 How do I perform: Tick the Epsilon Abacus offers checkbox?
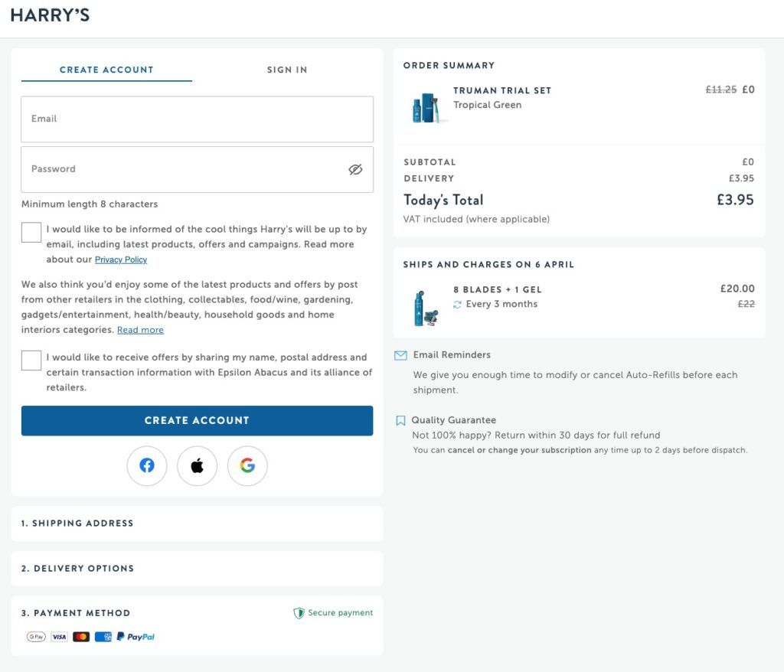tap(31, 360)
